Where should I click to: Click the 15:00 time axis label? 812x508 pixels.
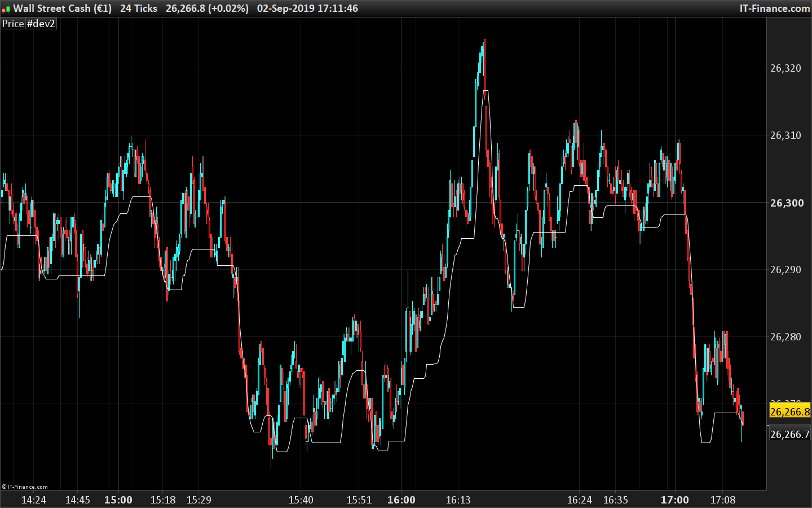pos(118,500)
